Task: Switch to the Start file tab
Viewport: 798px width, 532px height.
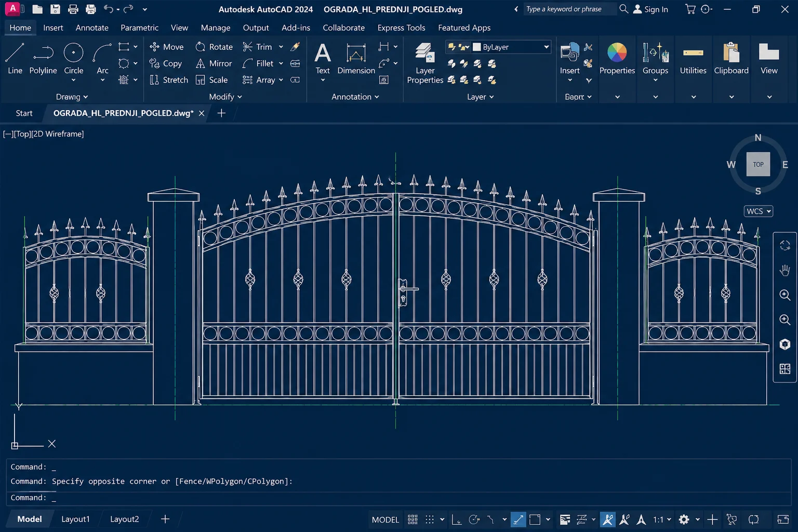Action: (x=24, y=113)
